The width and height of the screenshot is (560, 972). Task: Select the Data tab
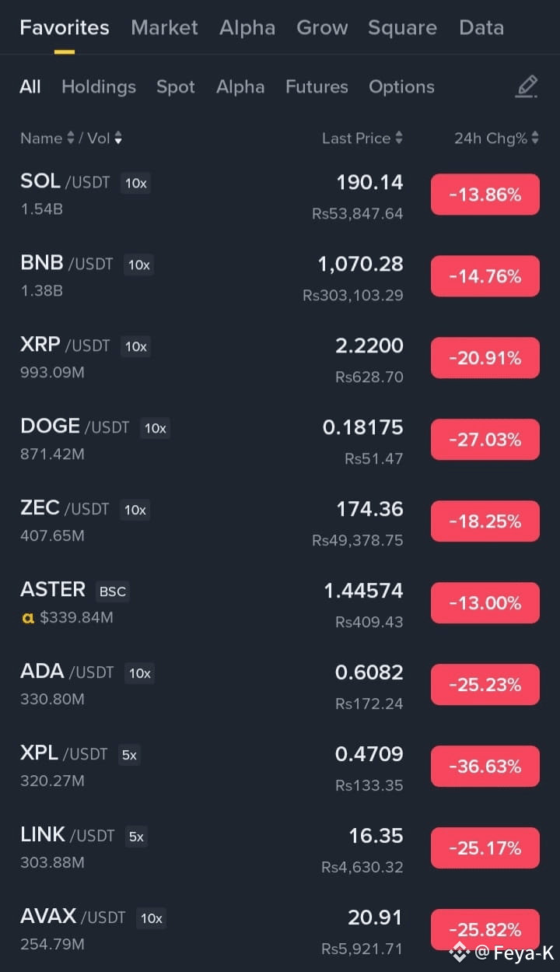coord(481,28)
